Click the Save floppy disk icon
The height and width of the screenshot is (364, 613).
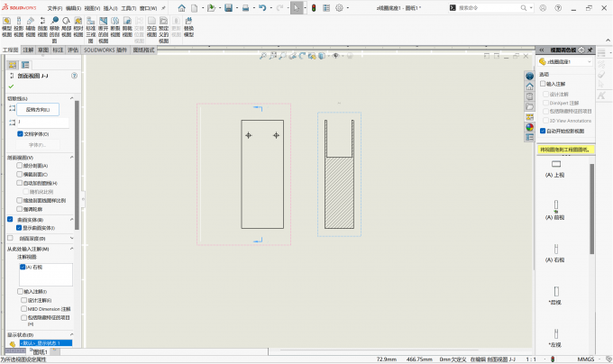(228, 8)
